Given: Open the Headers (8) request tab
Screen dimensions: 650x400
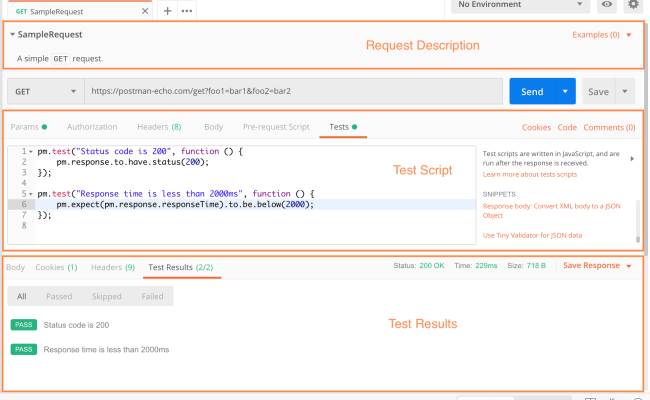Looking at the screenshot, I should (x=159, y=127).
